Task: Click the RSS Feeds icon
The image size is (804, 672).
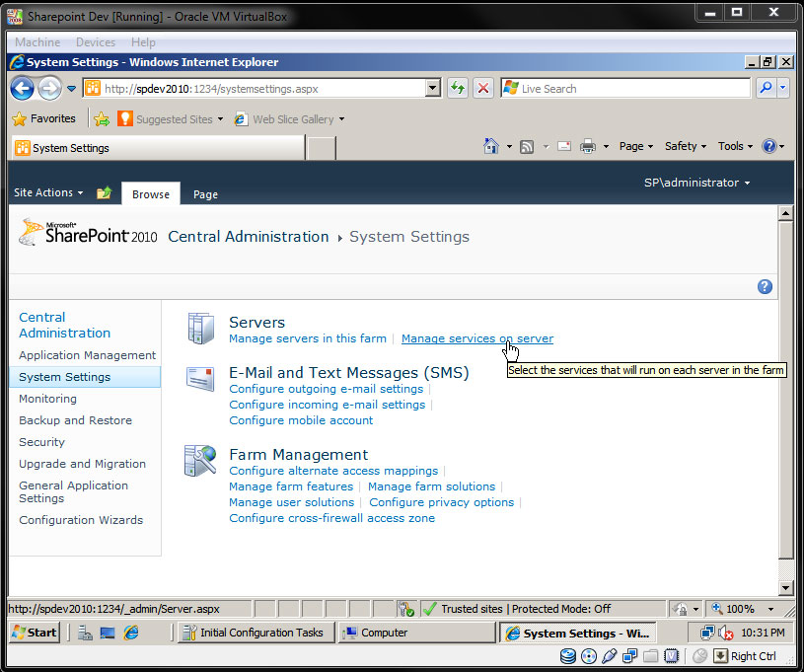Action: 527,147
